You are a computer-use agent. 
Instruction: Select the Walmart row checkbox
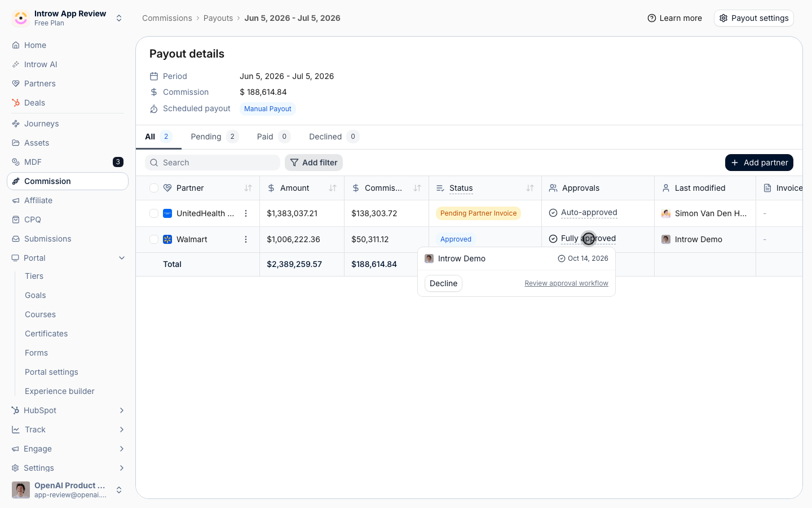(154, 239)
